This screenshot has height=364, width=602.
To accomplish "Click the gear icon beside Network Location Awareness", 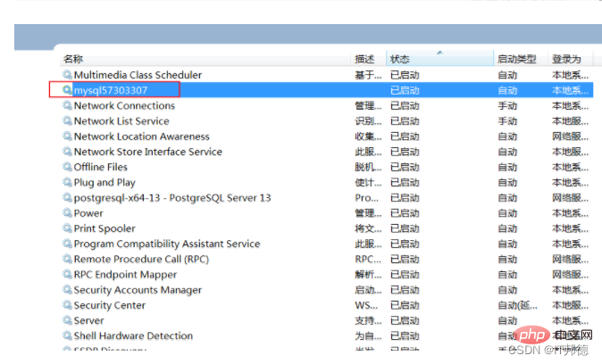I will click(x=67, y=136).
